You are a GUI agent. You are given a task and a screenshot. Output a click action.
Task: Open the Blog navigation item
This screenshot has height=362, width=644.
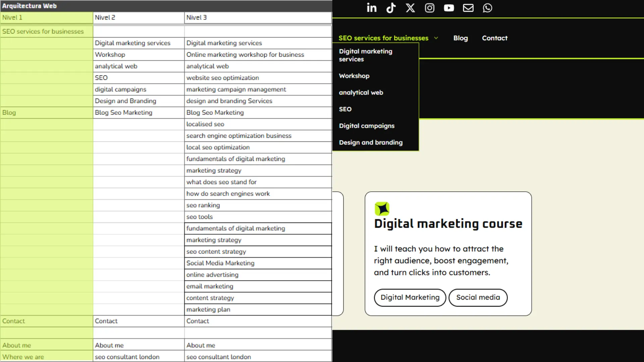click(460, 38)
